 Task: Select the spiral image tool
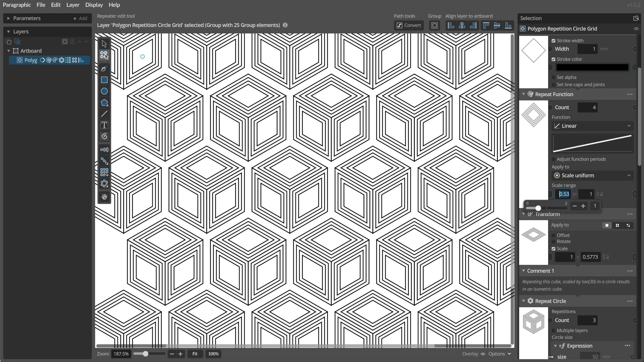104,136
